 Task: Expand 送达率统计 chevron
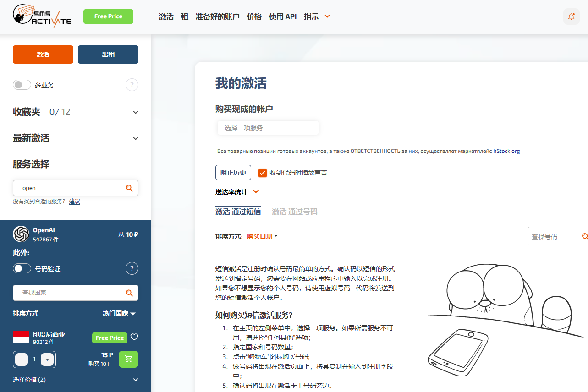[x=256, y=191]
